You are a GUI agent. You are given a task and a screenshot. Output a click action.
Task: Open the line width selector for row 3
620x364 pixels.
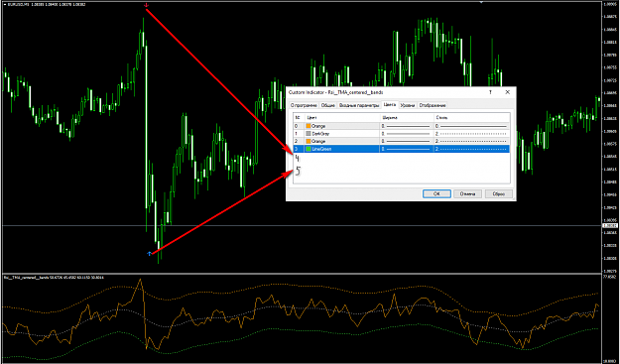pyautogui.click(x=407, y=149)
